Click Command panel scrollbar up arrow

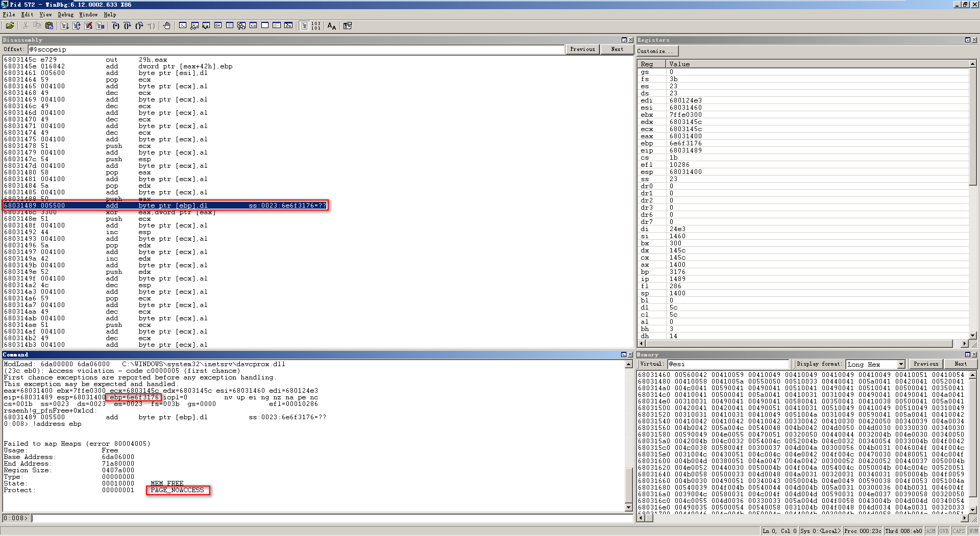(629, 364)
